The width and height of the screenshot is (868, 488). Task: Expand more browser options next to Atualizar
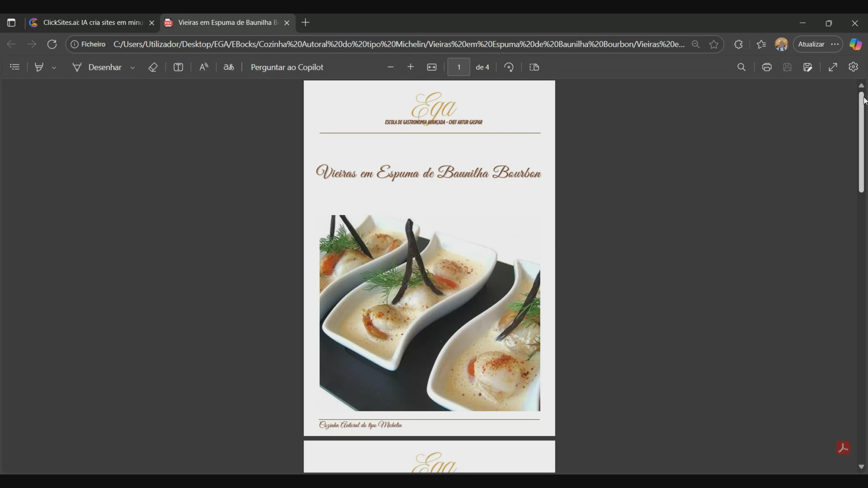(x=835, y=44)
